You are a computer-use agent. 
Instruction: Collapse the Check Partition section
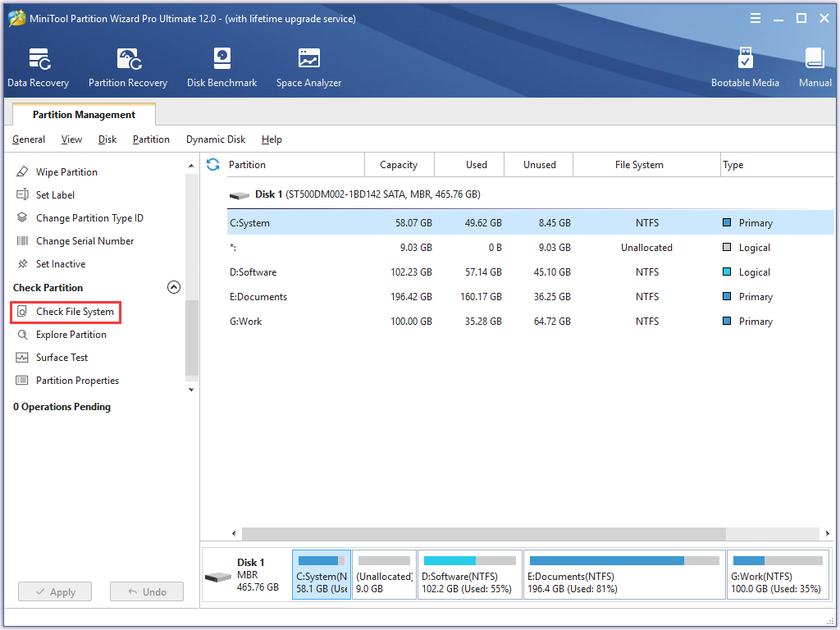174,287
